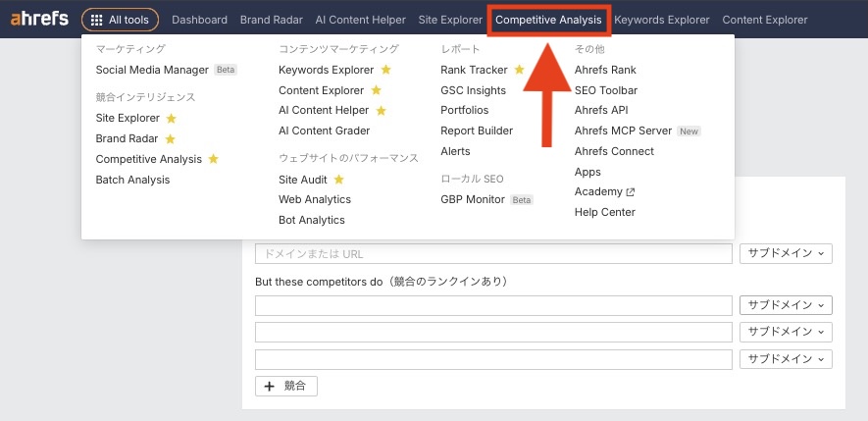Open Competitive Analysis in top navigation
The width and height of the screenshot is (868, 421).
[x=548, y=20]
